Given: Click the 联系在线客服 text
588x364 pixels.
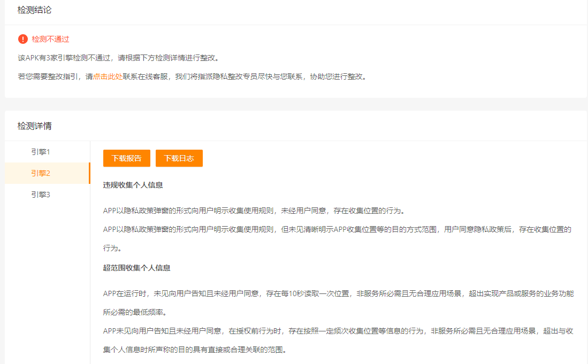Looking at the screenshot, I should click(146, 76).
